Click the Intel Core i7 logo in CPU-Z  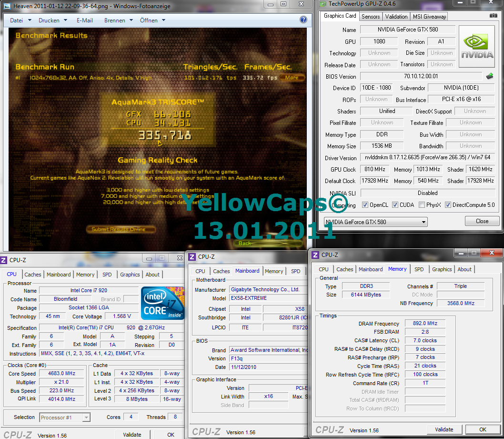tap(162, 303)
